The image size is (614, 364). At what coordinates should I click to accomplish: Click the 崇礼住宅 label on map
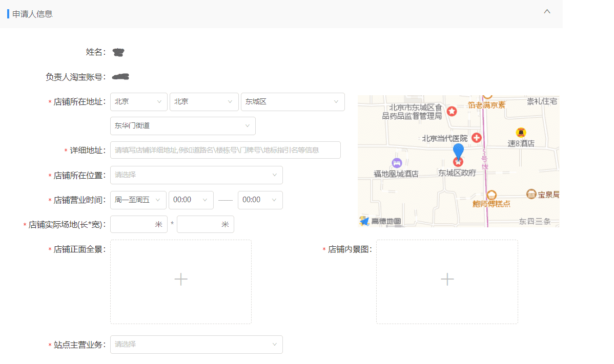(x=542, y=101)
